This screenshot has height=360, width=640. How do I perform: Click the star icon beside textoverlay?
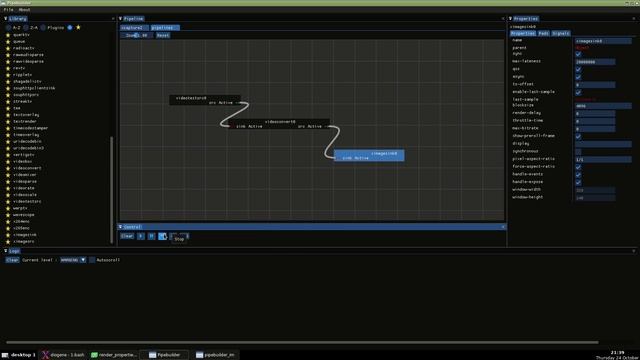8,115
